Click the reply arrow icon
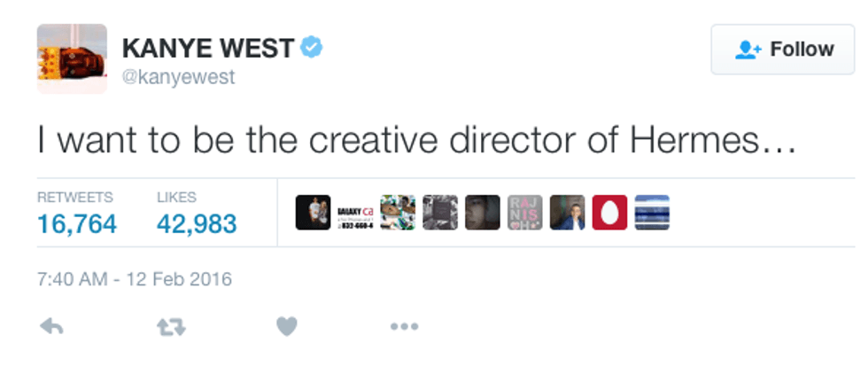This screenshot has width=868, height=374. click(52, 327)
